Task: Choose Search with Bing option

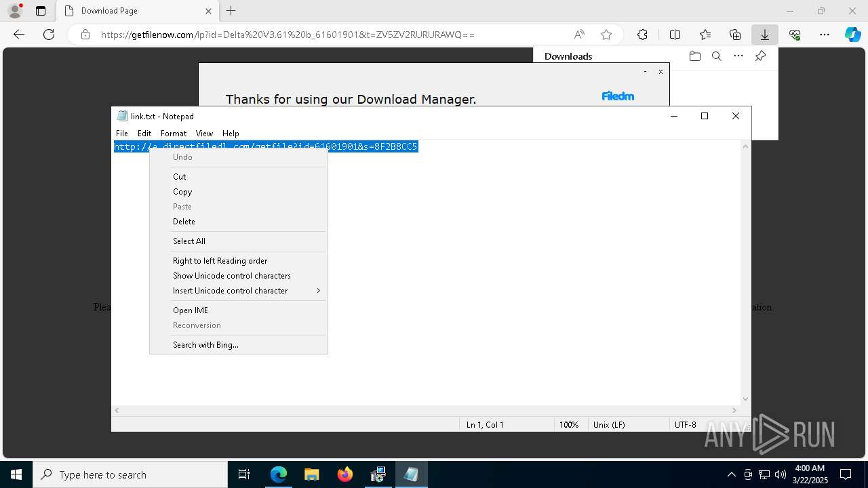Action: (x=238, y=345)
